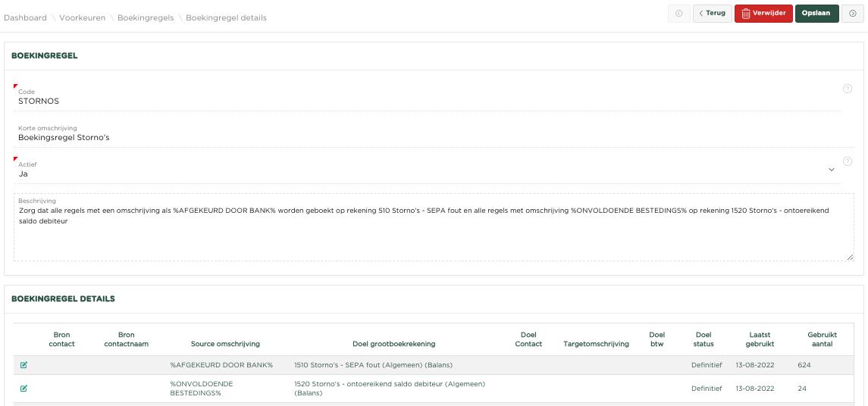Click the Terug button
The width and height of the screenshot is (868, 406).
point(713,14)
